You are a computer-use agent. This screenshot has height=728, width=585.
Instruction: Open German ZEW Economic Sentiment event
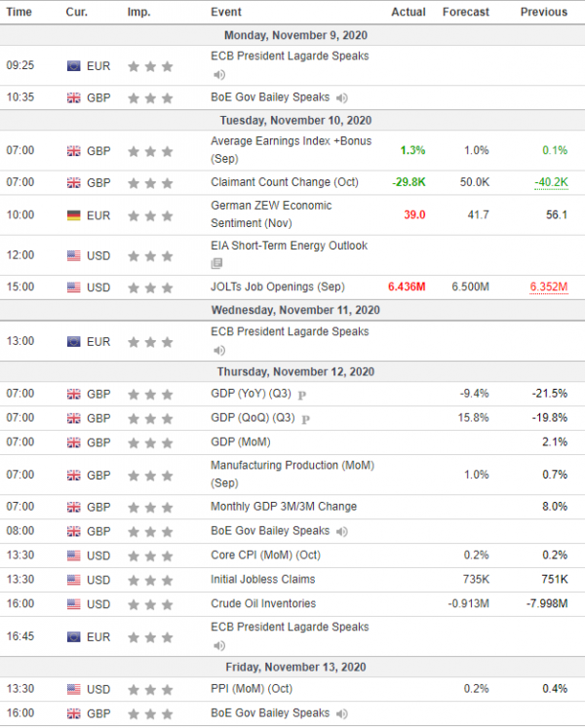tap(271, 214)
